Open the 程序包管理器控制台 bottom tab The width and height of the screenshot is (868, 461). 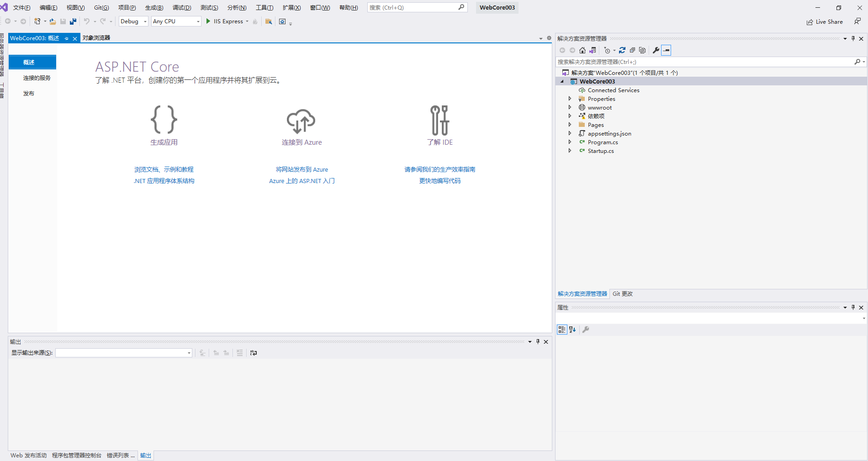(76, 455)
